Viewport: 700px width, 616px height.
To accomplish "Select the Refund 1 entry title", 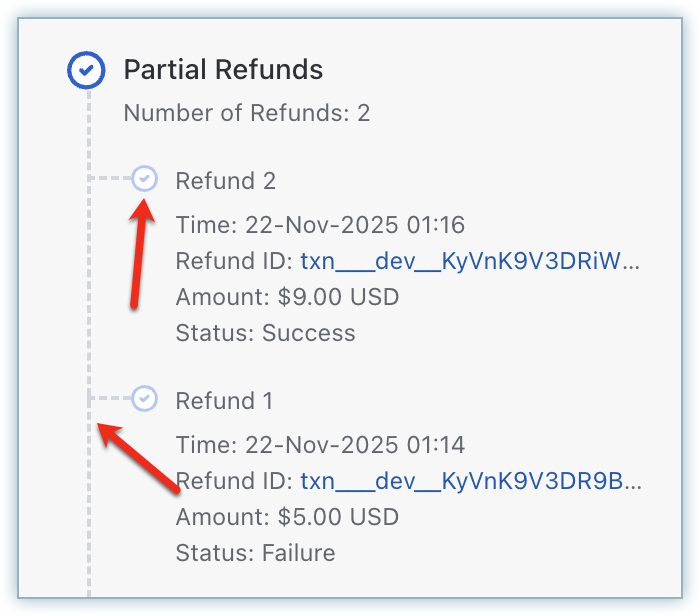I will [224, 401].
